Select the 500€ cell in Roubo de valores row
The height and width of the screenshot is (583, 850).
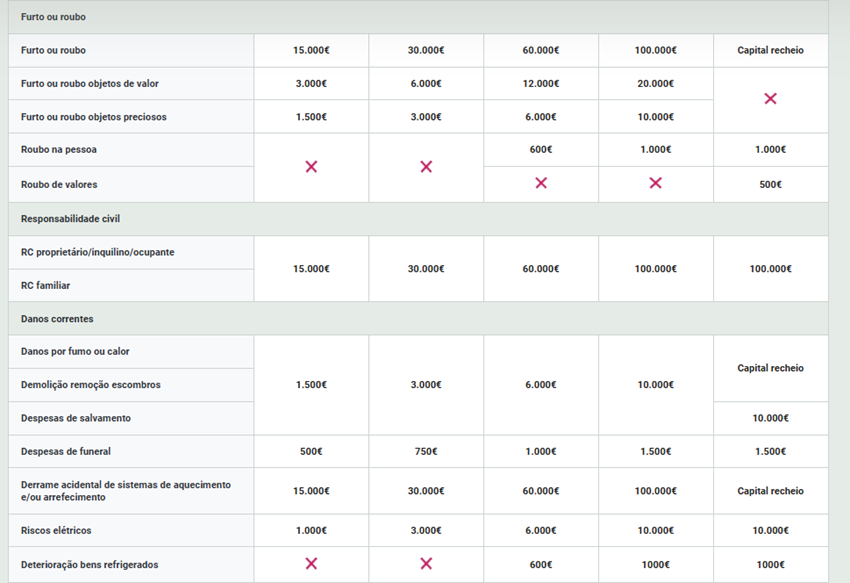coord(770,184)
